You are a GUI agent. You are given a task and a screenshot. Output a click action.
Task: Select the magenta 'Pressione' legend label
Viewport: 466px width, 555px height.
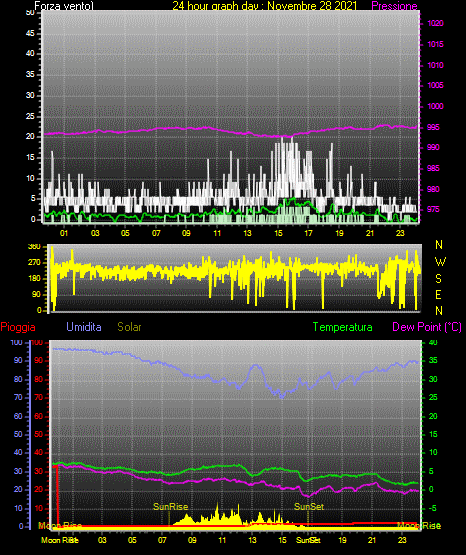[394, 6]
